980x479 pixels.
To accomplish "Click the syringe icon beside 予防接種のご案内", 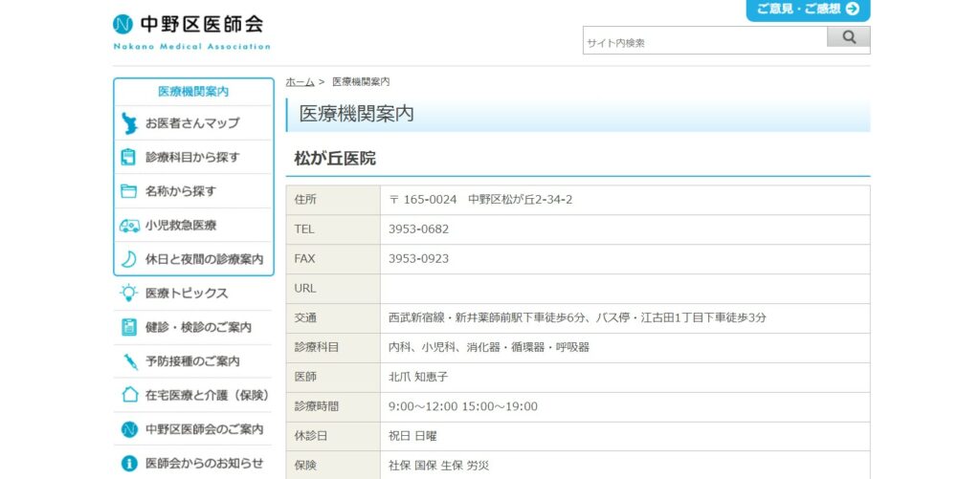I will [130, 361].
